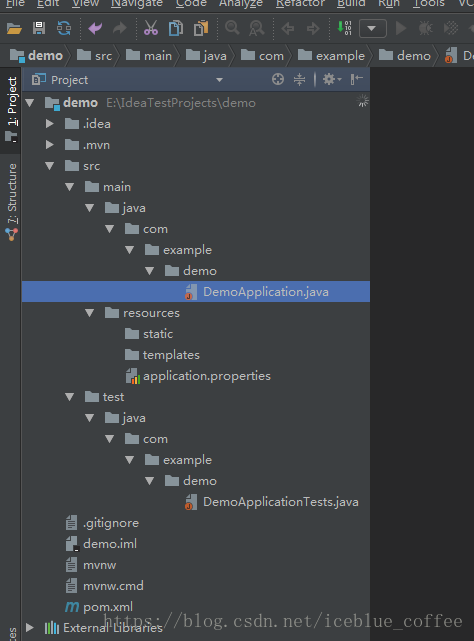The image size is (474, 641).
Task: Click the Find magnifier icon
Action: (x=232, y=28)
